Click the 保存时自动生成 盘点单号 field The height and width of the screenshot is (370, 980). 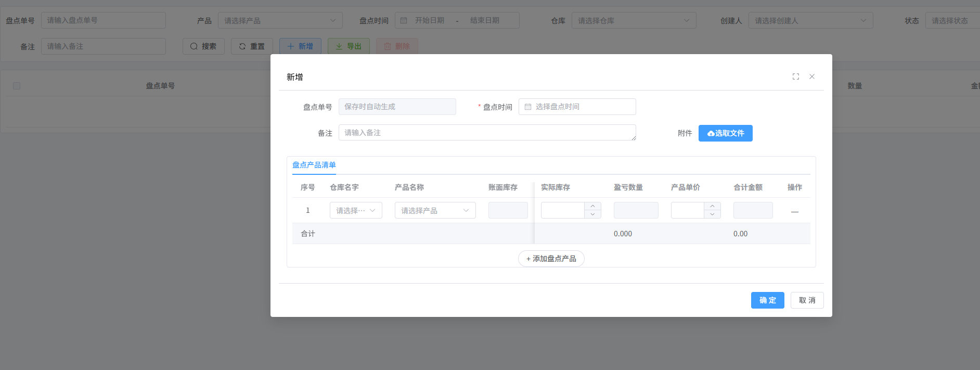[x=397, y=107]
